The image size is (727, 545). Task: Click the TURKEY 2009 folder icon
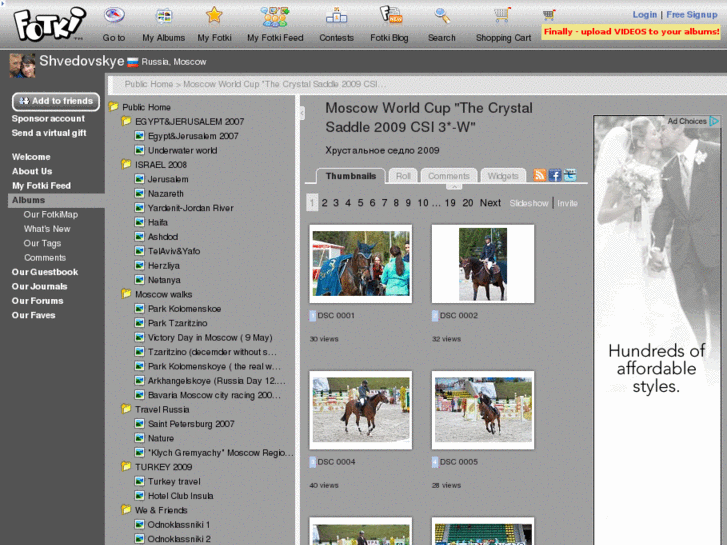(126, 466)
